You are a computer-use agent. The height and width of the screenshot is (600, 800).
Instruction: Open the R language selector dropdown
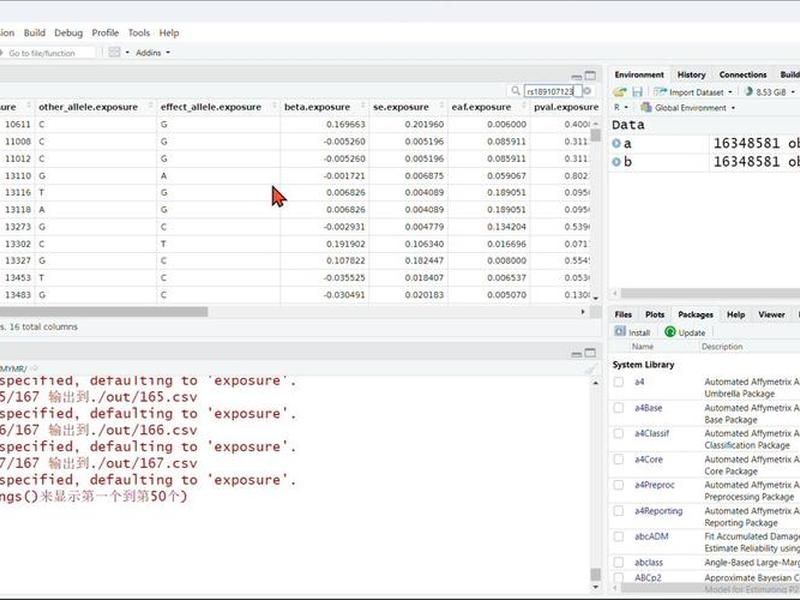[x=620, y=108]
